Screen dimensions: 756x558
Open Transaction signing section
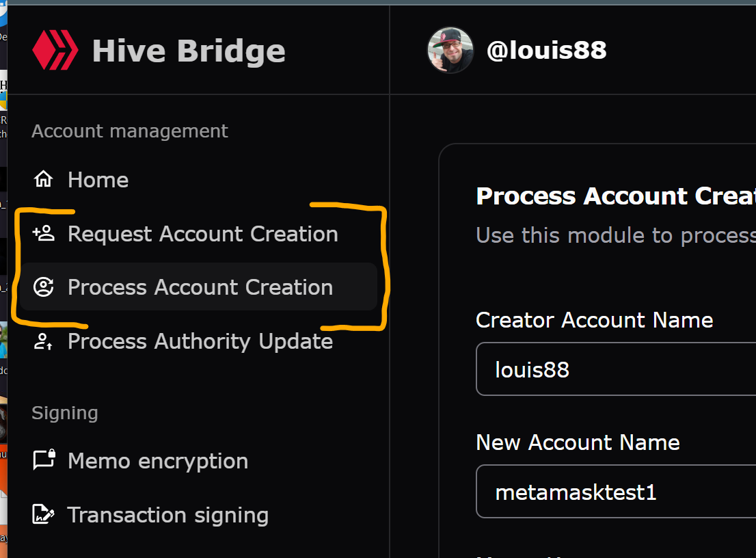(199, 515)
